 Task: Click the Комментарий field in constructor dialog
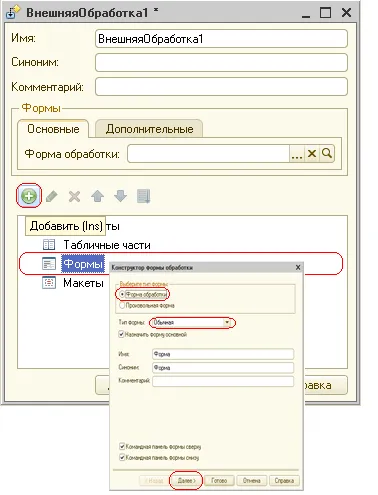223,381
